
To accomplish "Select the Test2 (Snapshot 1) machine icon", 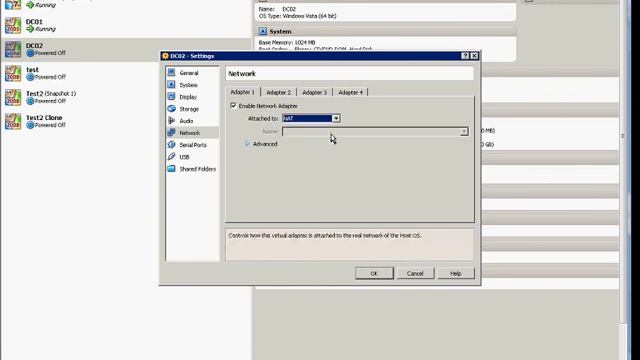I will (13, 98).
